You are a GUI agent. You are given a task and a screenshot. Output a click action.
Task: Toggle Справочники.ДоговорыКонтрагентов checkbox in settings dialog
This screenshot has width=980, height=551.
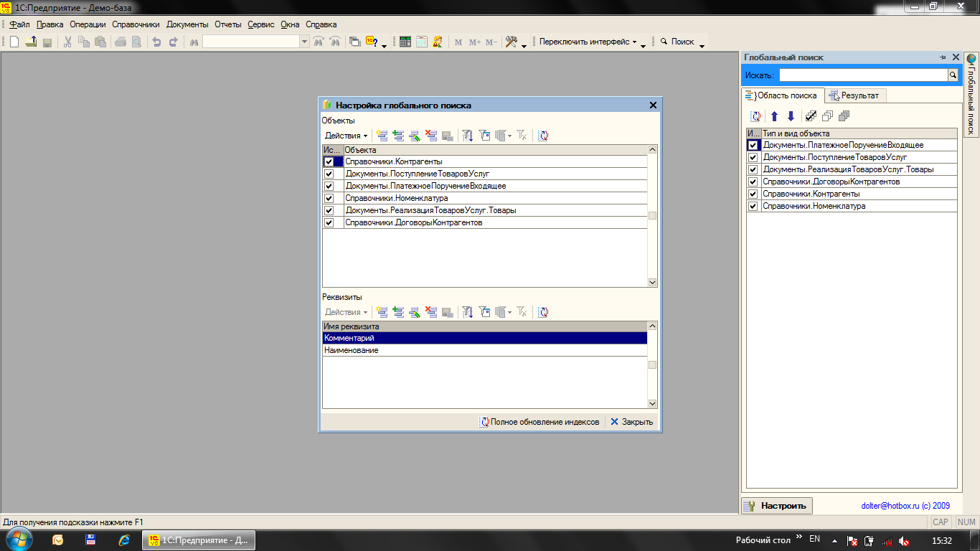click(329, 223)
